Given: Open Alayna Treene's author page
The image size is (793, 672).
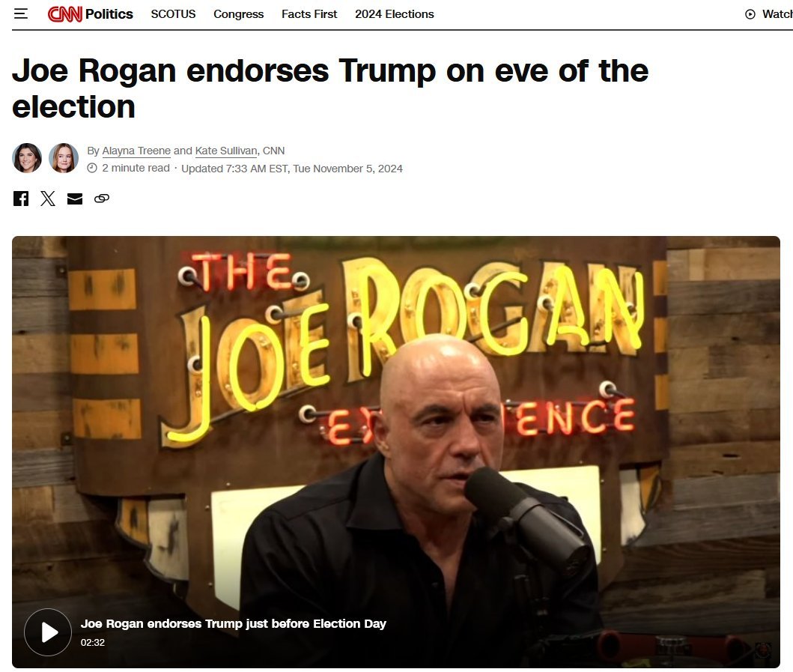Looking at the screenshot, I should tap(136, 151).
